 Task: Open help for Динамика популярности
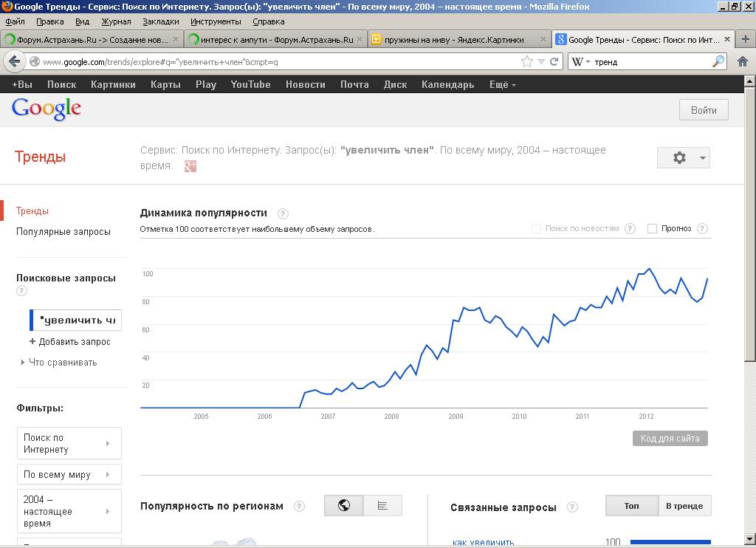click(x=283, y=213)
